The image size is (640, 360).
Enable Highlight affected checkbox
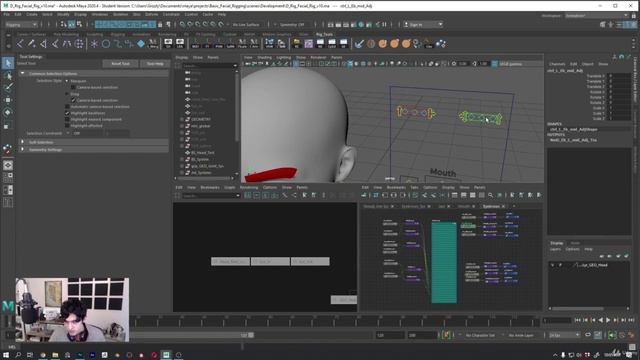(x=67, y=126)
